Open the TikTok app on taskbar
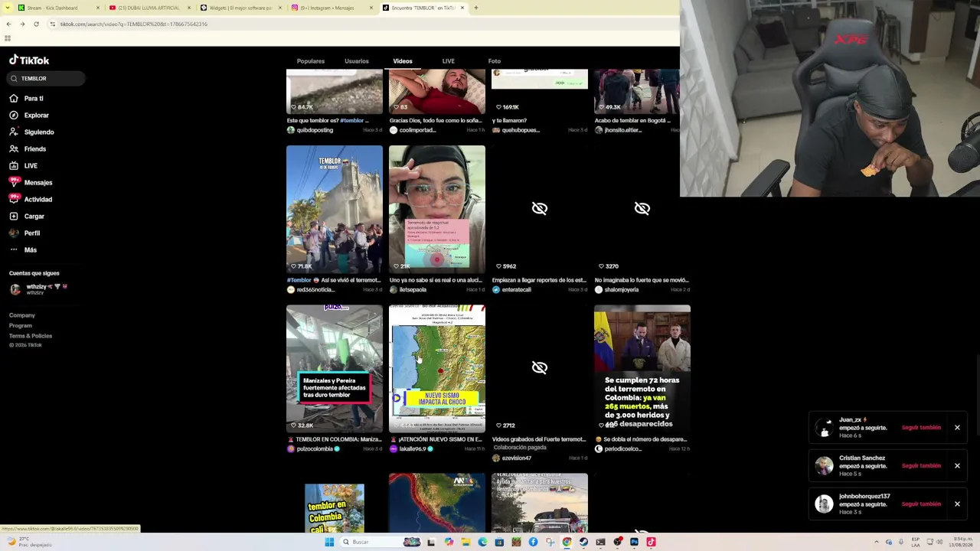 click(x=651, y=542)
